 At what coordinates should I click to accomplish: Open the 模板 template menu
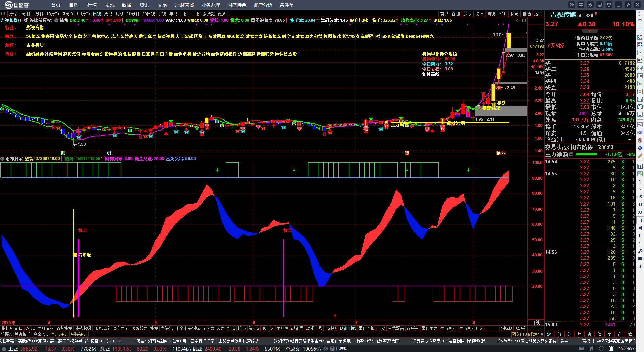(x=520, y=328)
